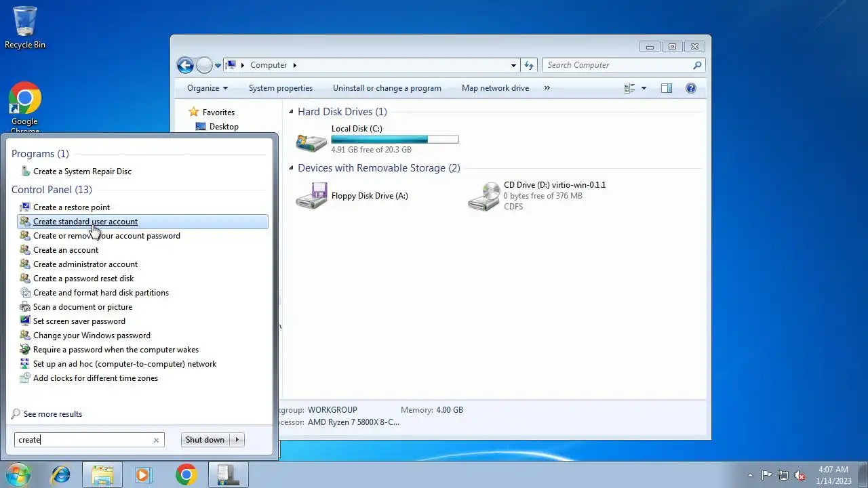Select Map network drive

click(495, 88)
